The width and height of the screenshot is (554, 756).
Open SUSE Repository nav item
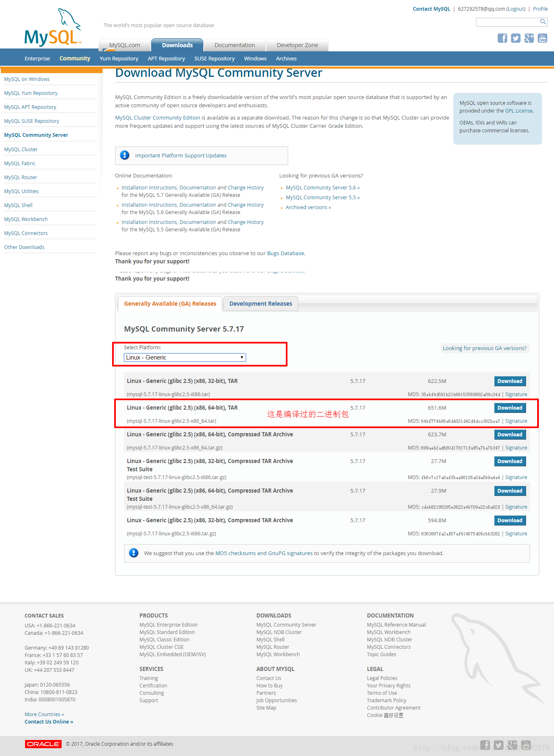click(214, 59)
